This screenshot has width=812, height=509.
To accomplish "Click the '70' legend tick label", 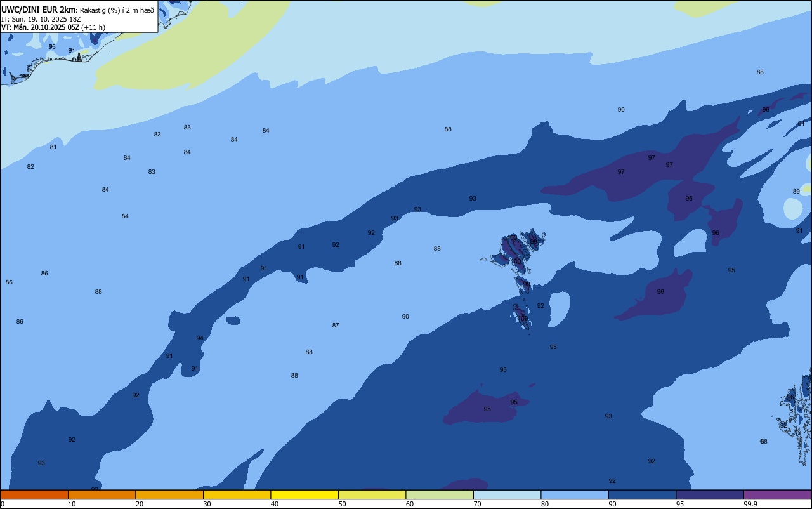I will pos(477,504).
